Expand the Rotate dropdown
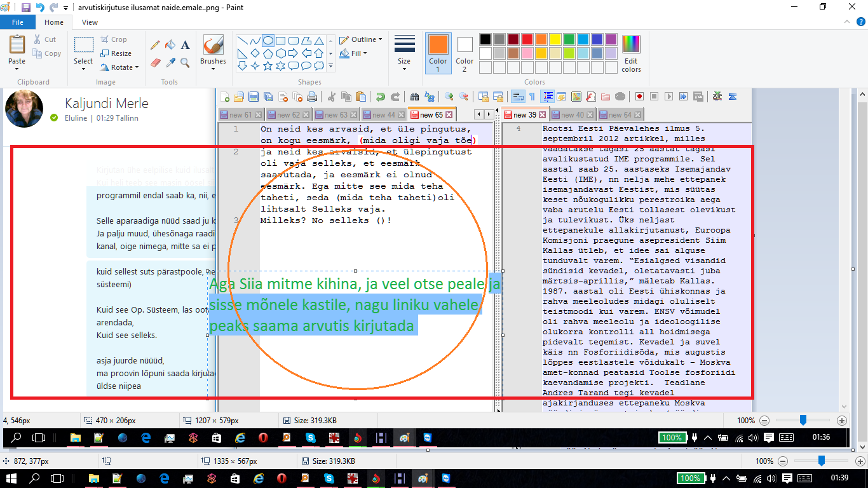 120,67
